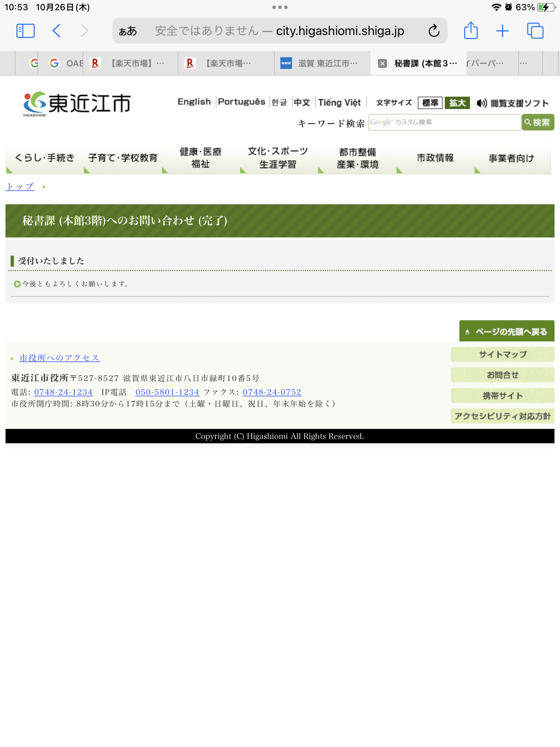Open the 健康・医療 福祉 menu

pyautogui.click(x=201, y=158)
